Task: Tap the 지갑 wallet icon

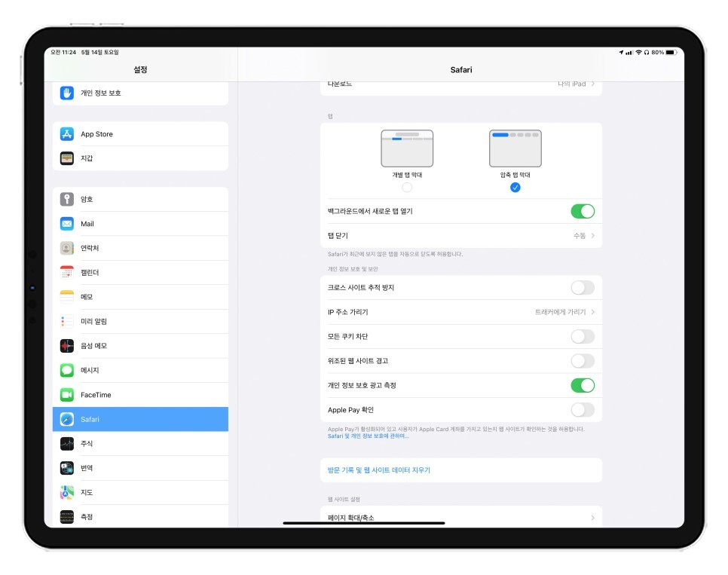Action: pos(67,158)
